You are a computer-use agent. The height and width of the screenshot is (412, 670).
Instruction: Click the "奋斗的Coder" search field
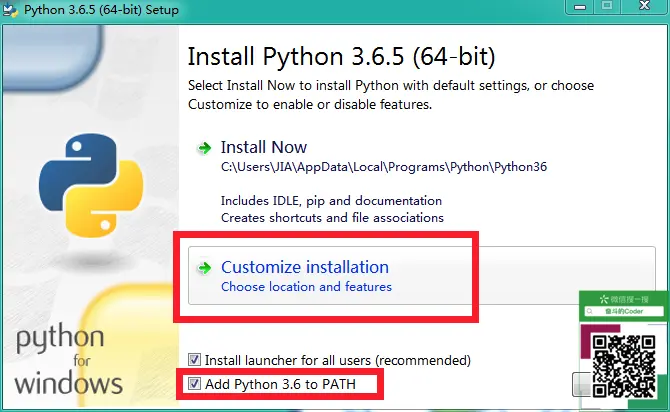[x=625, y=312]
